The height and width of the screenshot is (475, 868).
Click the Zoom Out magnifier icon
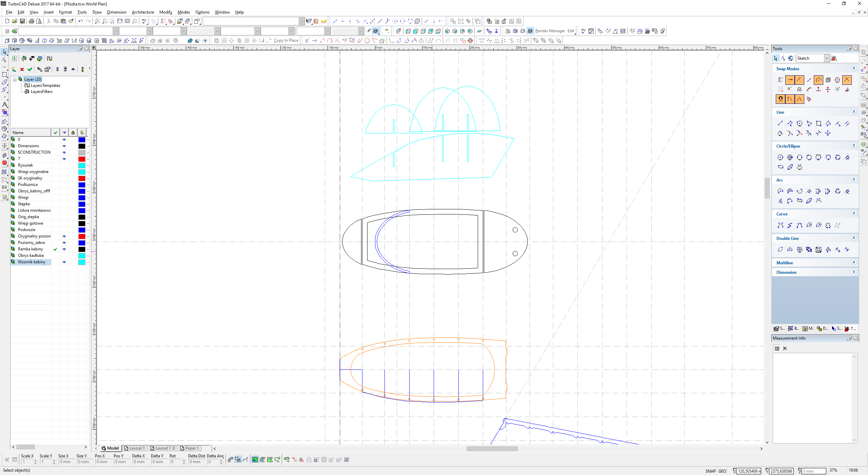click(x=105, y=21)
